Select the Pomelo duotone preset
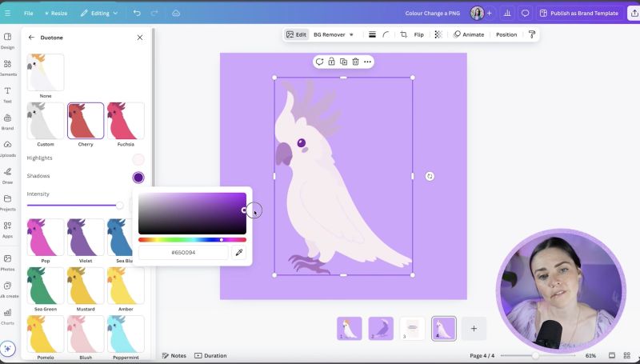The height and width of the screenshot is (364, 640). (x=46, y=334)
